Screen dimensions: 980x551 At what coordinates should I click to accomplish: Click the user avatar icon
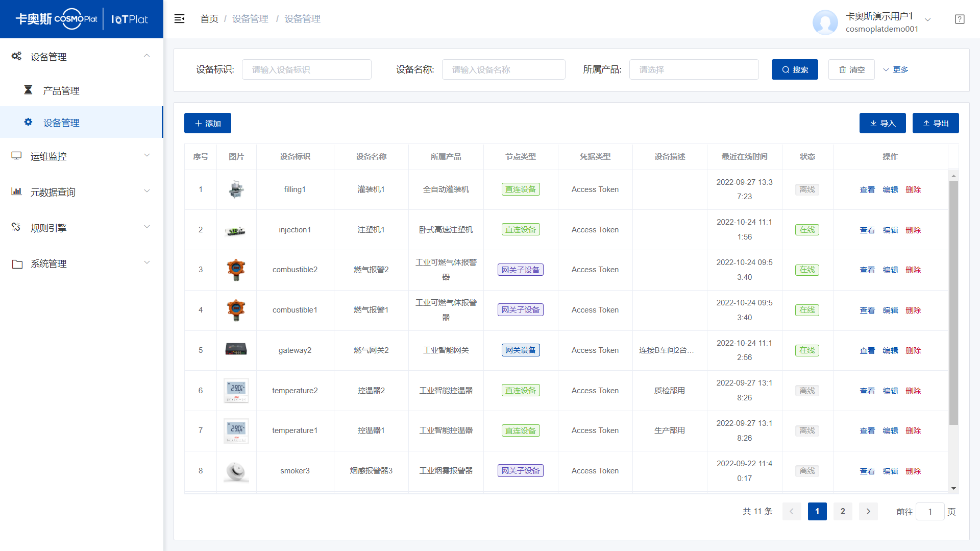tap(825, 22)
